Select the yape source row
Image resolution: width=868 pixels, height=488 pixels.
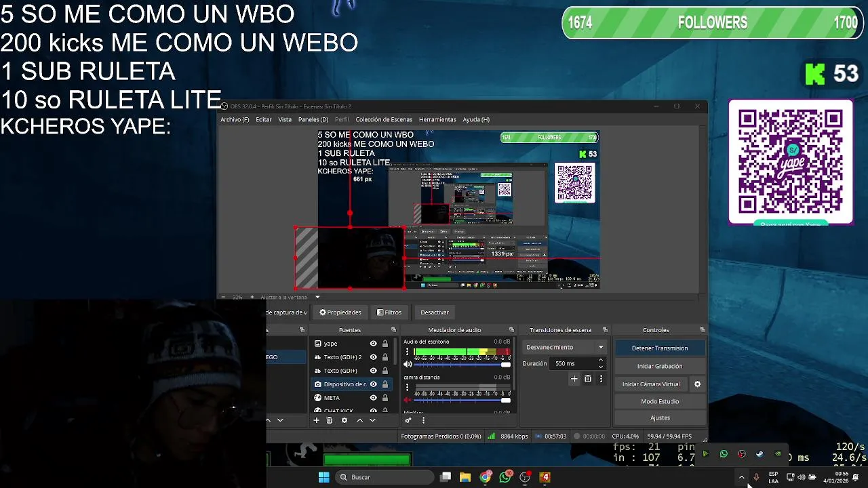coord(351,344)
